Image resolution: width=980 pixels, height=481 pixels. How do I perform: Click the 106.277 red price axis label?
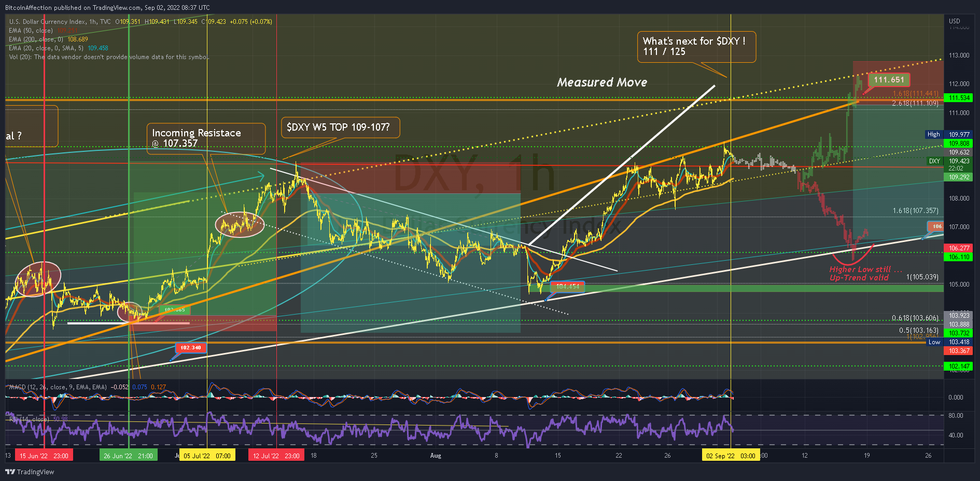pos(959,248)
